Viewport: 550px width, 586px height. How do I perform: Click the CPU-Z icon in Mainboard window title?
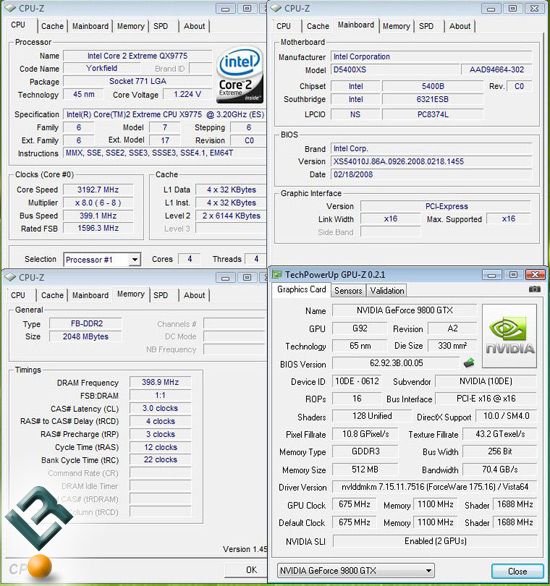[276, 8]
